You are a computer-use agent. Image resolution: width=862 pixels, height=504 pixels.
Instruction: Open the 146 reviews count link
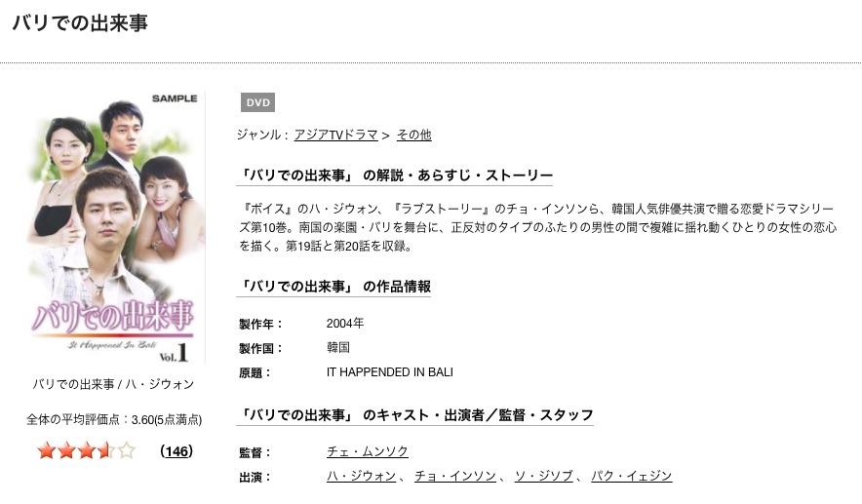[176, 451]
